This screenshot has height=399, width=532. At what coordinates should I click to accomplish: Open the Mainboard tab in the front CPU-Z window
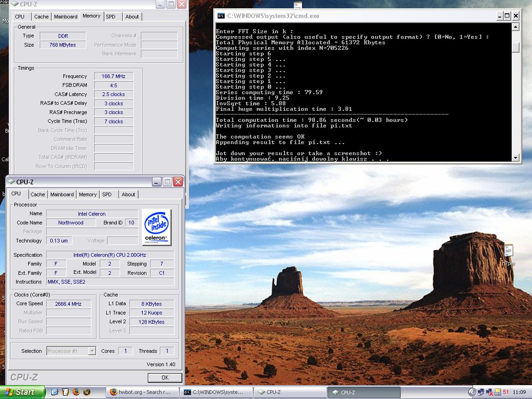[x=62, y=194]
